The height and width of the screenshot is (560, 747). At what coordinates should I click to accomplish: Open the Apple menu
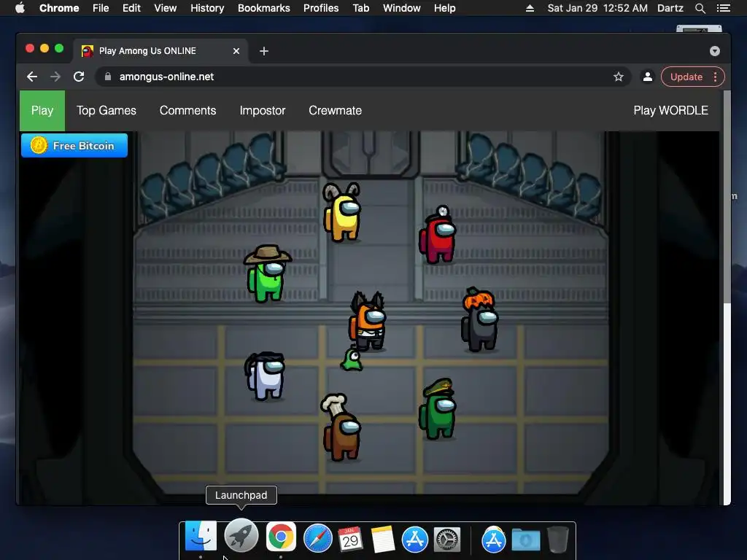click(x=20, y=8)
